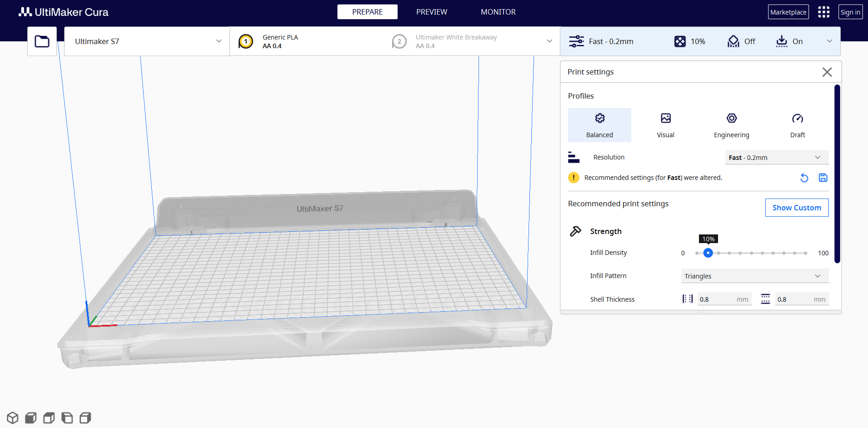868x428 pixels.
Task: Switch to the PREVIEW stage tab
Action: click(432, 12)
